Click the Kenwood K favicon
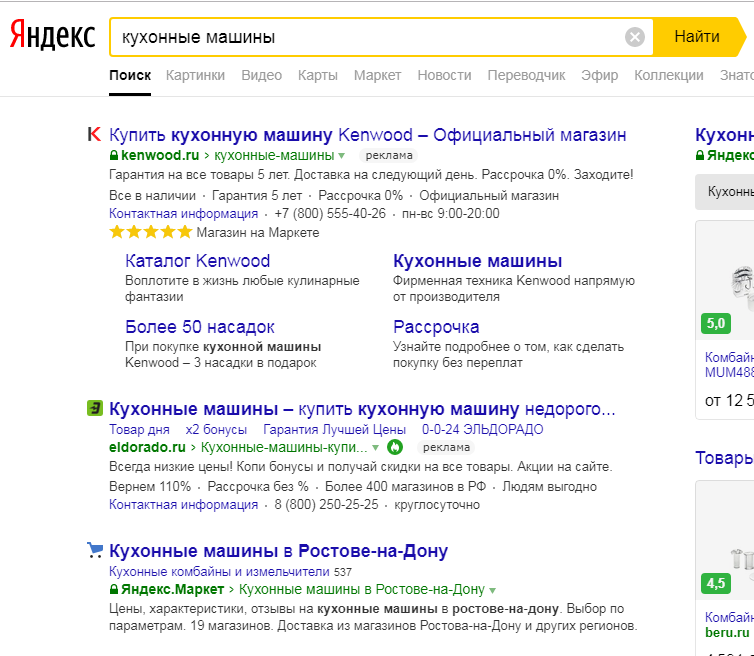This screenshot has height=656, width=754. click(x=94, y=134)
